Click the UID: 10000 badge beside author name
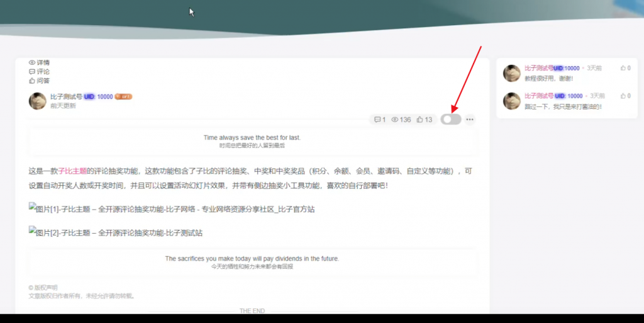 pyautogui.click(x=98, y=96)
